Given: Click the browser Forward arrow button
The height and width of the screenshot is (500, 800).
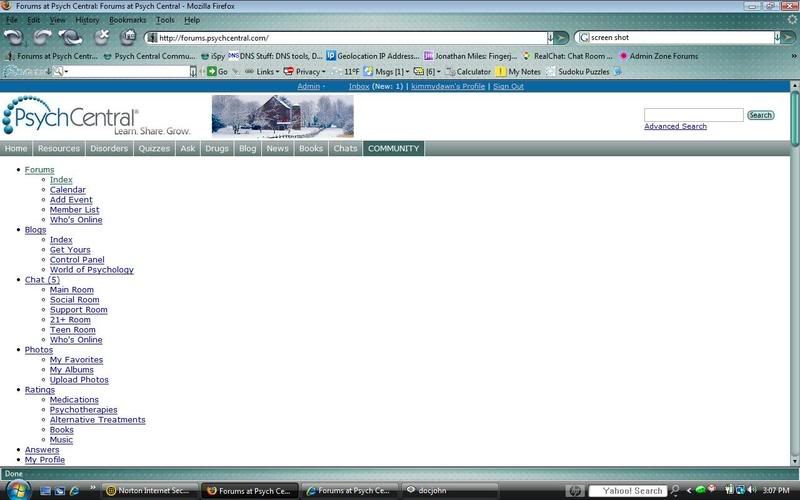Looking at the screenshot, I should pos(43,37).
